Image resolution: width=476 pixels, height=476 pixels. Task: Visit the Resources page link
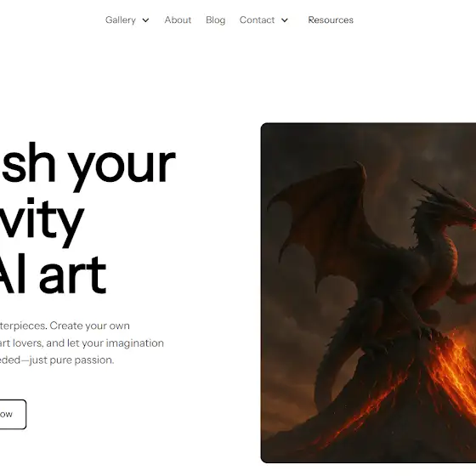click(331, 20)
